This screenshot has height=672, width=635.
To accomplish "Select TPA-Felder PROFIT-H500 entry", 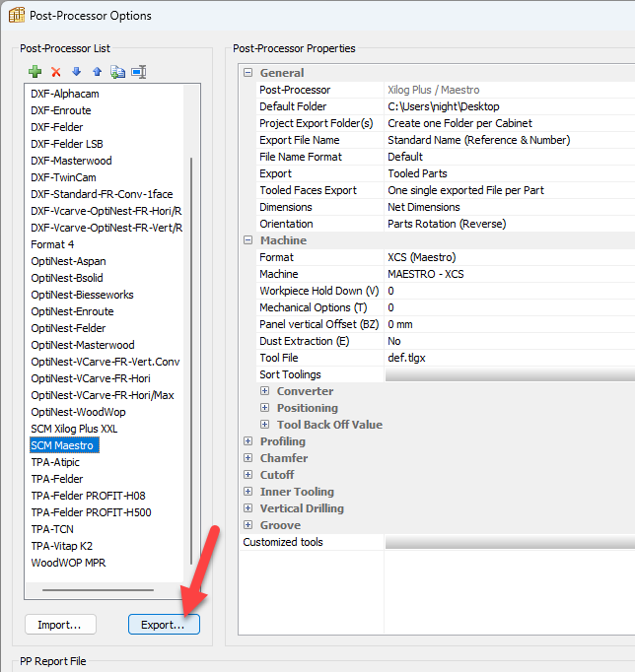I will coord(91,512).
